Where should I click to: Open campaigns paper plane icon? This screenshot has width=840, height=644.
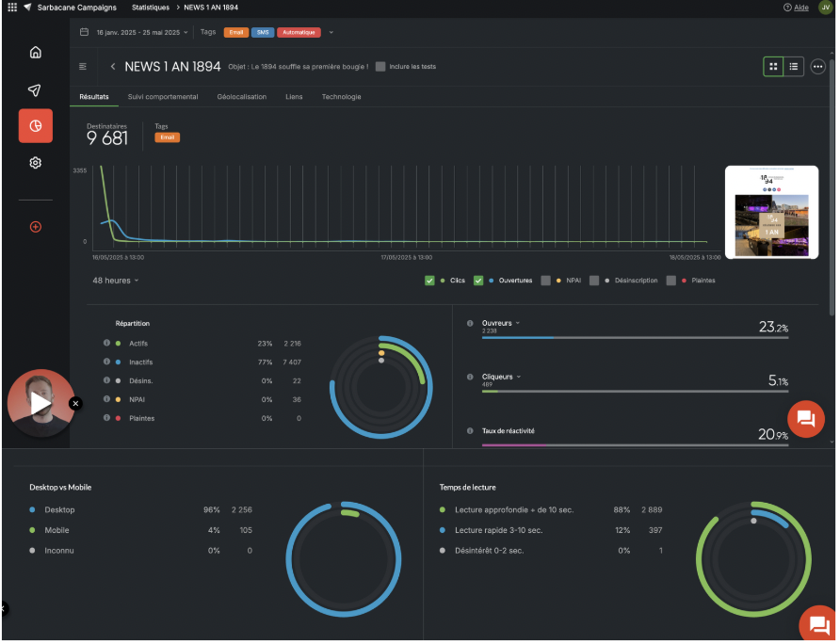35,90
